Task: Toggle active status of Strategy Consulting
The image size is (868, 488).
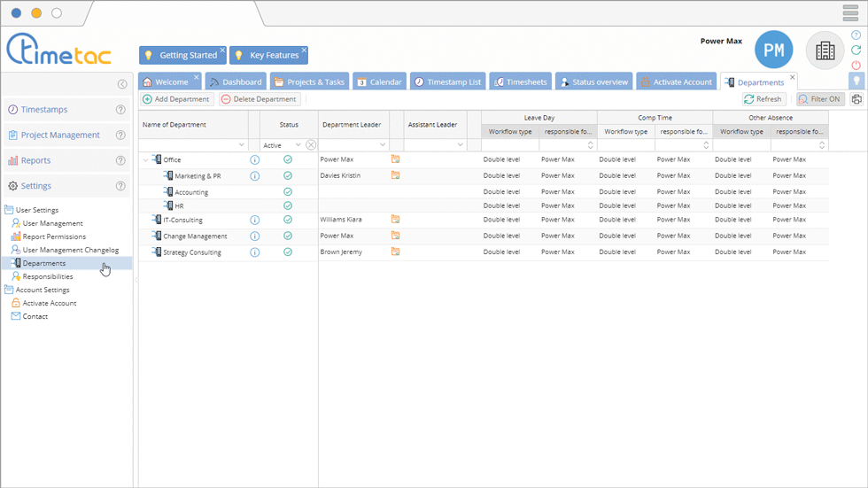Action: (x=288, y=252)
